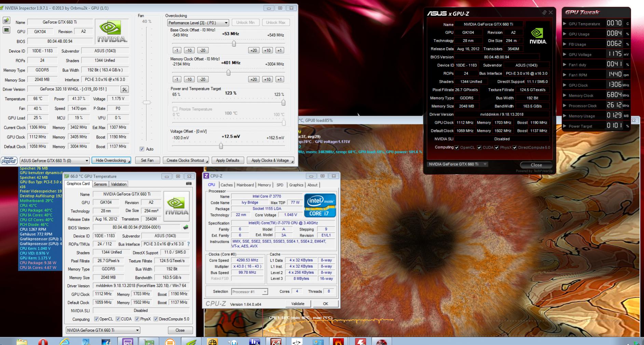This screenshot has height=345, width=644.
Task: Switch to the Validation tab in GPU-Z
Action: tap(119, 184)
